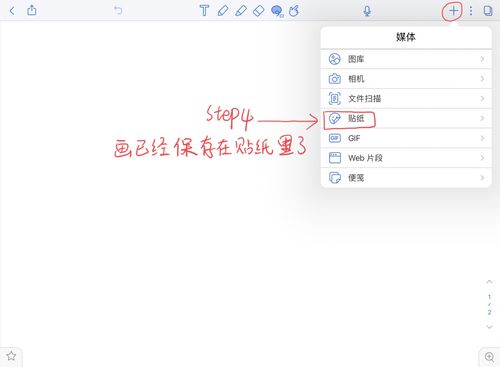Expand the GIF row chevron

pyautogui.click(x=482, y=138)
